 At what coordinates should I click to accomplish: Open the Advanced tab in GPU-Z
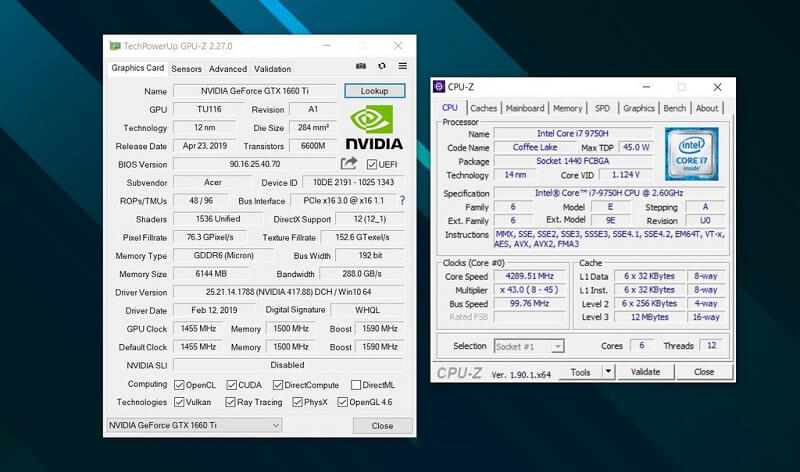pyautogui.click(x=228, y=69)
